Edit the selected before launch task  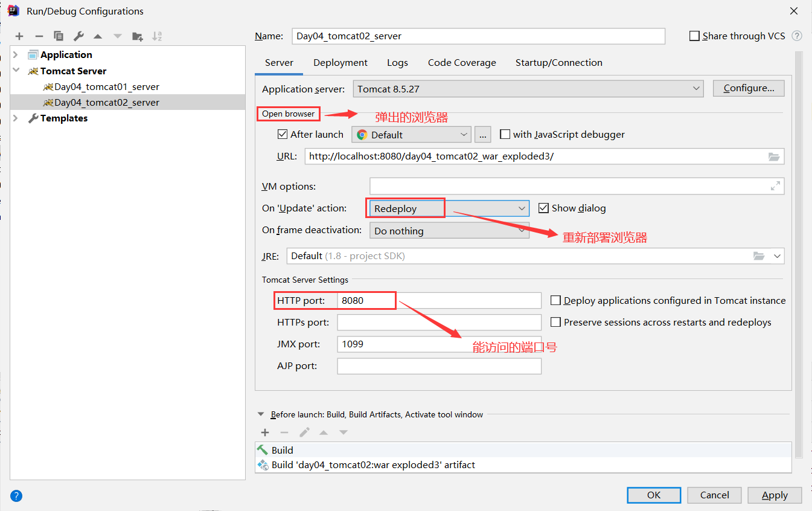[304, 432]
